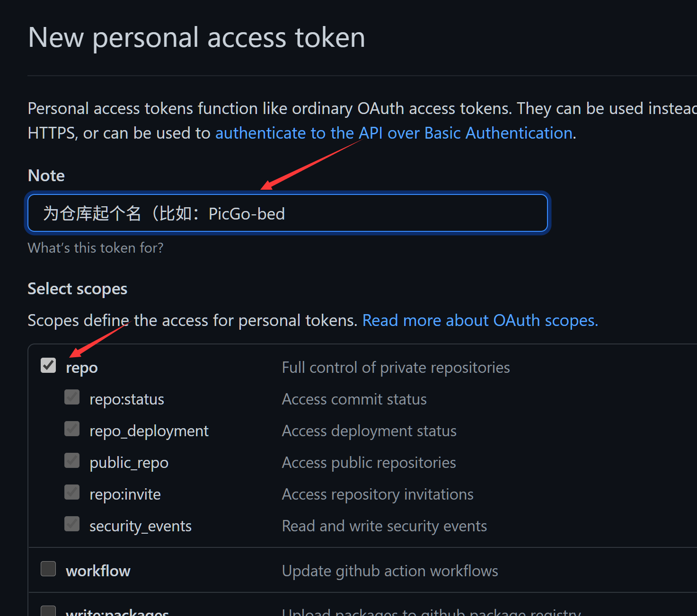Screen dimensions: 697x616
Task: Check the write:packages scope checkbox
Action: pos(48,611)
